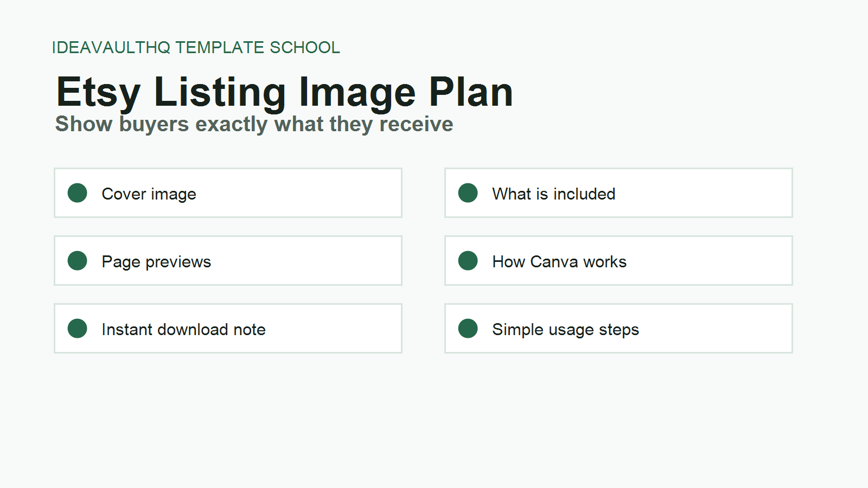Click the 'Show buyers exactly what they receive' subtitle
This screenshot has width=868, height=488.
(x=254, y=124)
